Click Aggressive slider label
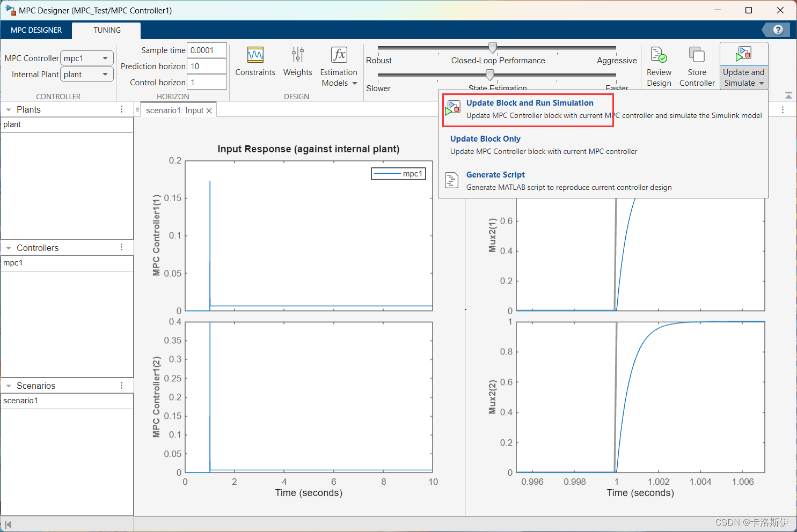Screen dimensions: 797x532 (617, 61)
